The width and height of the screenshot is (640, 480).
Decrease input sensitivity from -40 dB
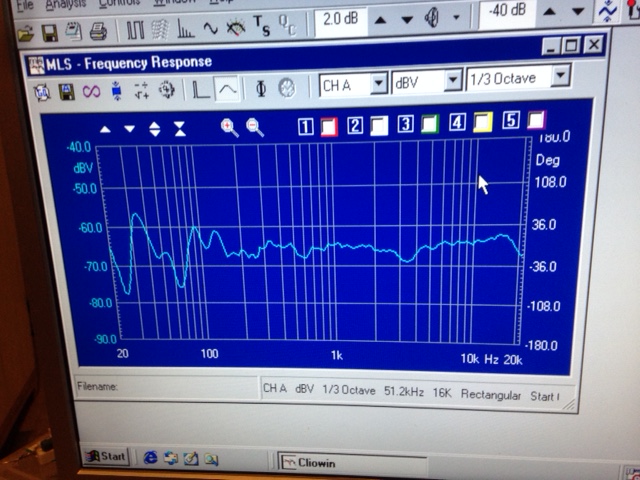578,11
